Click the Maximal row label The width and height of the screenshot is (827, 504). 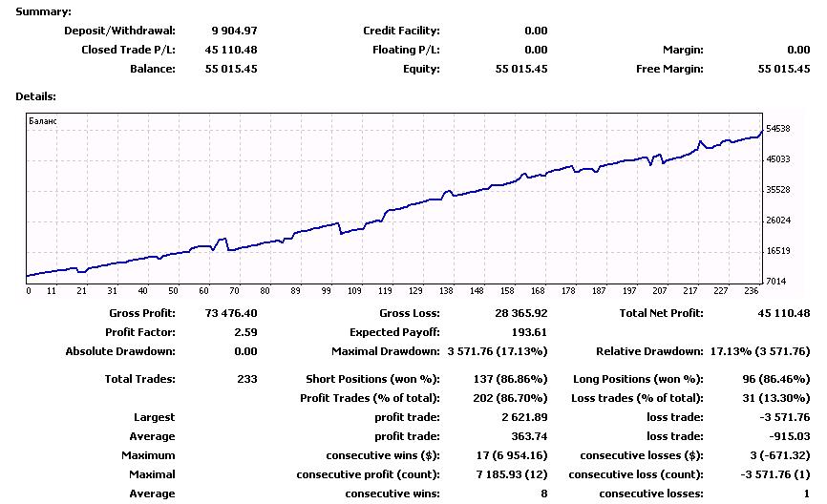152,474
